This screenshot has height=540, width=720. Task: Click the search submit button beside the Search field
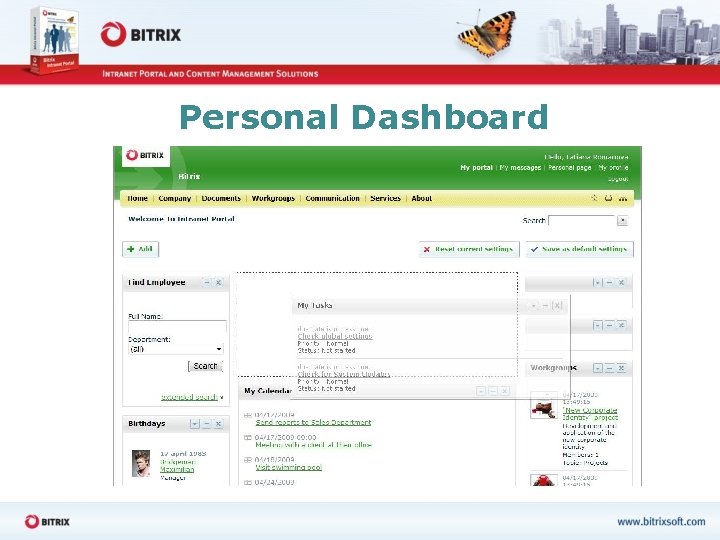pyautogui.click(x=622, y=220)
